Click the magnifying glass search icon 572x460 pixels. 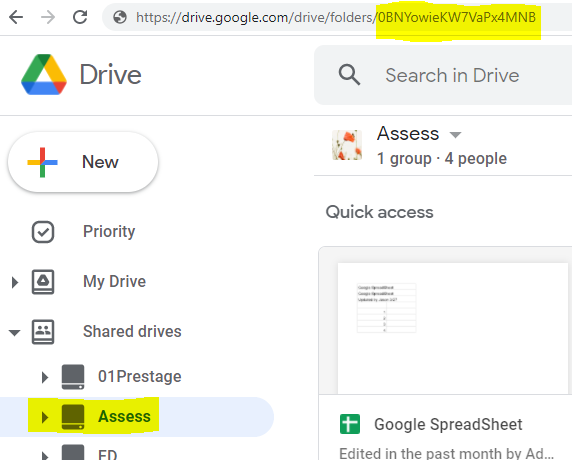349,75
